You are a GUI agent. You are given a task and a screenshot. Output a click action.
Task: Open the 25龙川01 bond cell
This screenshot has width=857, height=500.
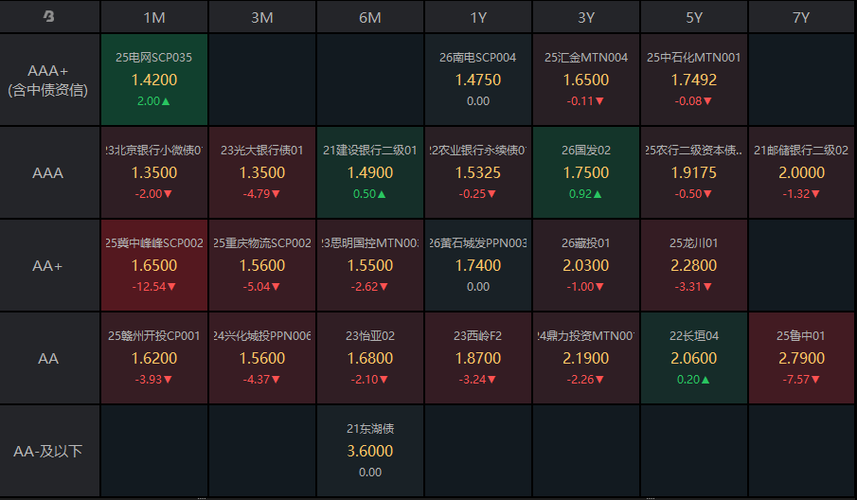click(x=694, y=266)
